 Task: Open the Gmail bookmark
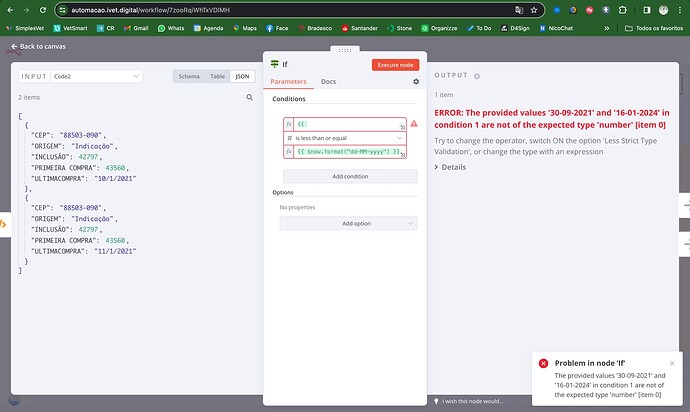136,28
